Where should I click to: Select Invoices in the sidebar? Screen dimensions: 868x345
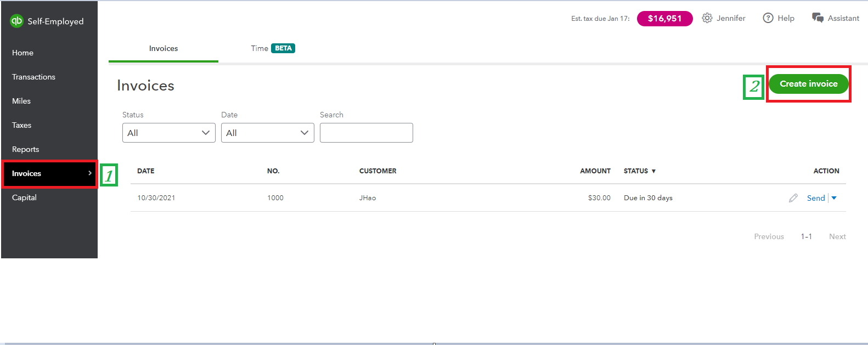pyautogui.click(x=49, y=173)
